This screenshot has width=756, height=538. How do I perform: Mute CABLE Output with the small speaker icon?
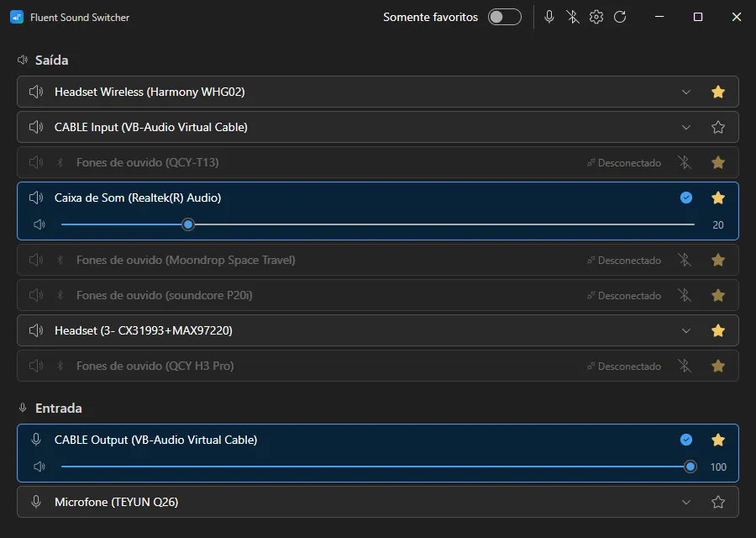39,467
